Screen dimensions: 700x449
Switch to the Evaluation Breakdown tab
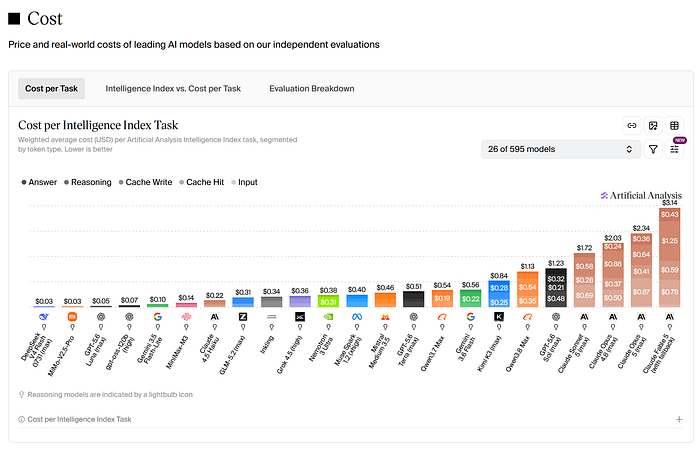pyautogui.click(x=312, y=88)
